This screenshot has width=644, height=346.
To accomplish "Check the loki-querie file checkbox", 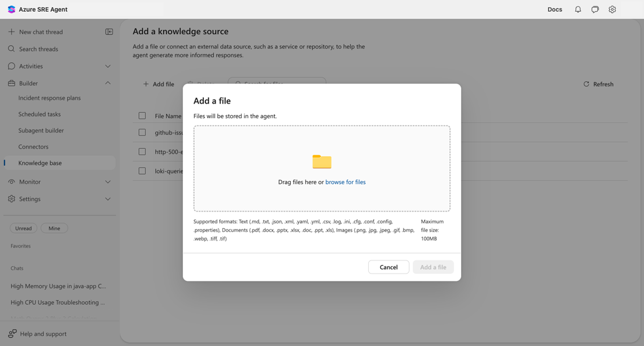I will click(x=142, y=171).
